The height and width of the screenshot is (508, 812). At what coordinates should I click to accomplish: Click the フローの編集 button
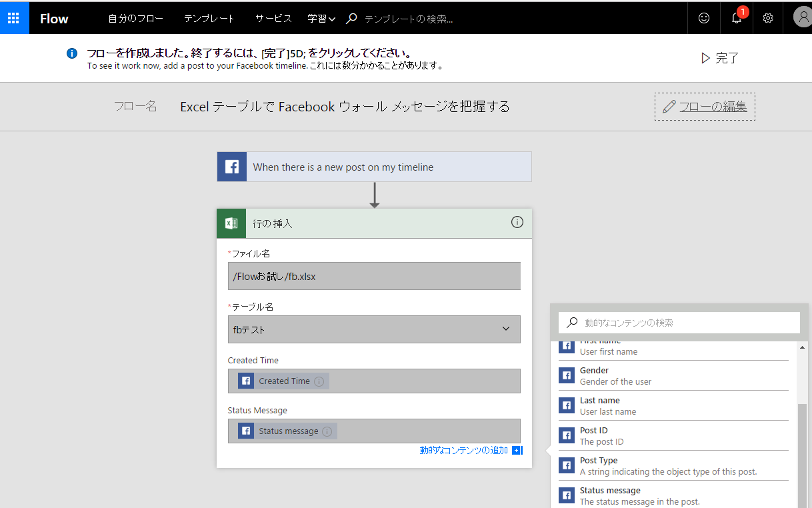(704, 106)
